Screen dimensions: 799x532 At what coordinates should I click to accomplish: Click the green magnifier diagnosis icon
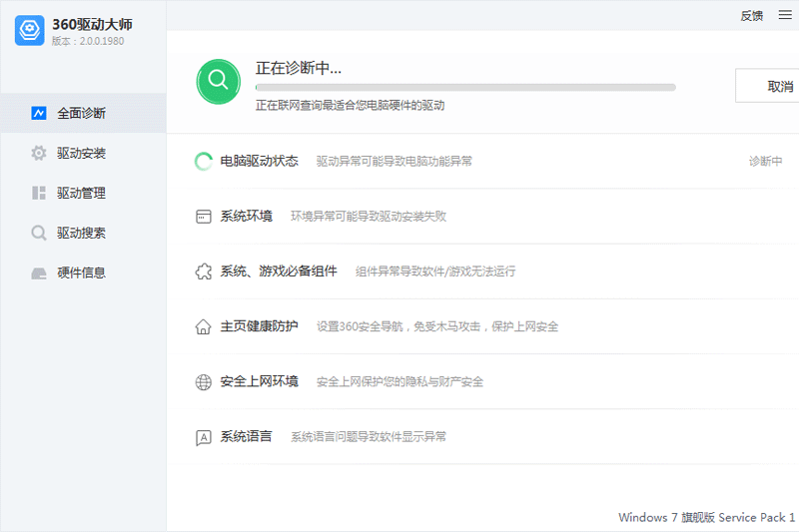click(x=219, y=82)
